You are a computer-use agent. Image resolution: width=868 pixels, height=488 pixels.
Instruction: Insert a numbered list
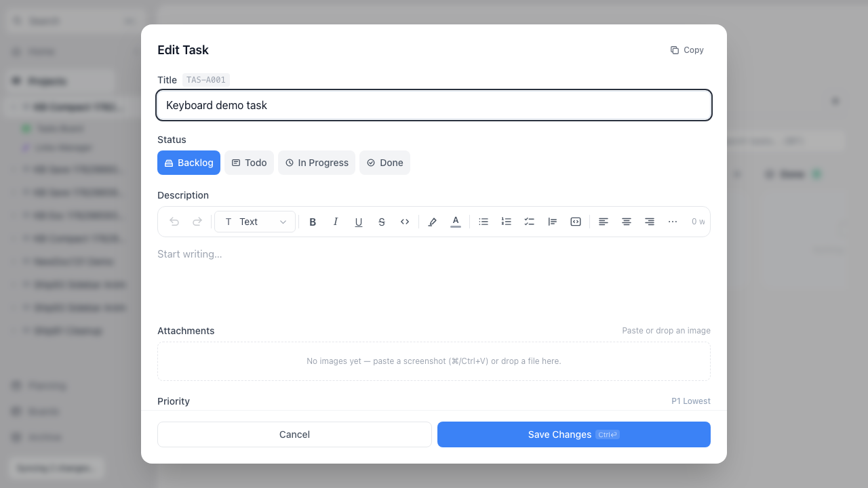tap(507, 222)
